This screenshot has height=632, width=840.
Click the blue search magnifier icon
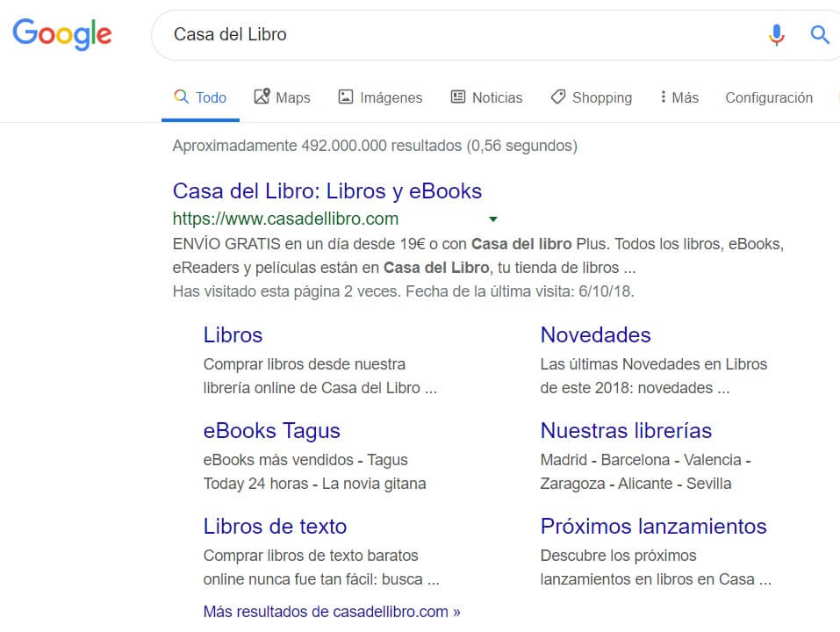tap(819, 35)
